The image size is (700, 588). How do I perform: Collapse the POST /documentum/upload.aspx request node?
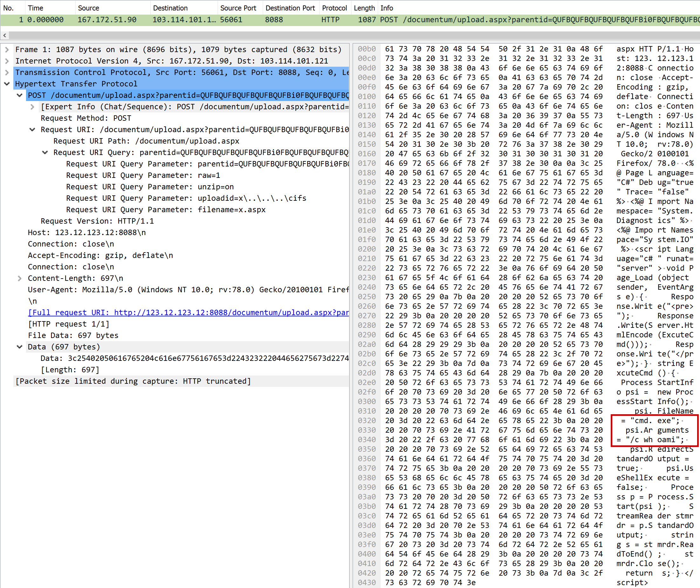tap(20, 95)
